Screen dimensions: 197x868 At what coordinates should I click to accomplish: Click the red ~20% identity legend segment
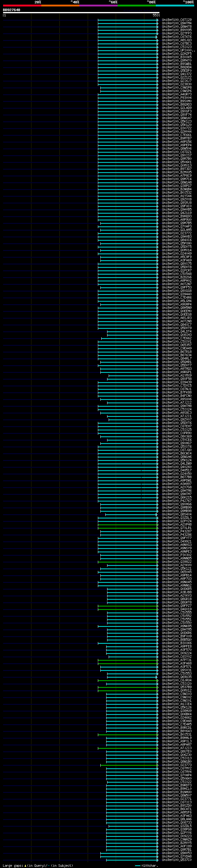[22, 6]
